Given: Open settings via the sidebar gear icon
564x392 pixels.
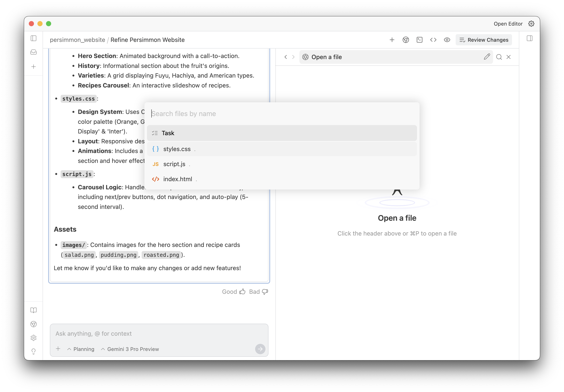Looking at the screenshot, I should [33, 338].
